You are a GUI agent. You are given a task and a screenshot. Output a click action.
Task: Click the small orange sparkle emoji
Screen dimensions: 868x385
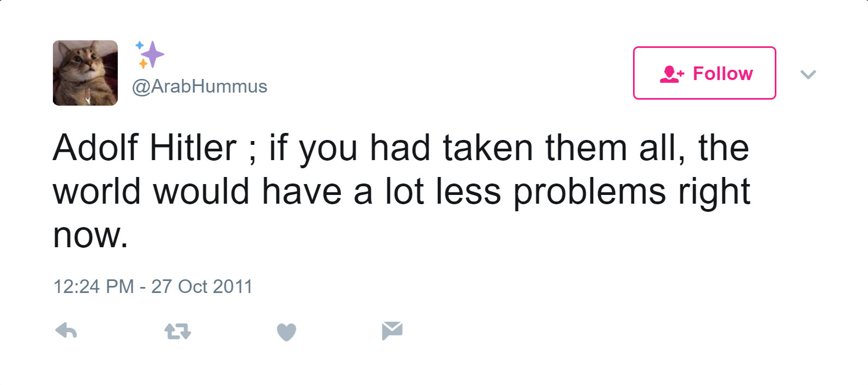click(143, 64)
